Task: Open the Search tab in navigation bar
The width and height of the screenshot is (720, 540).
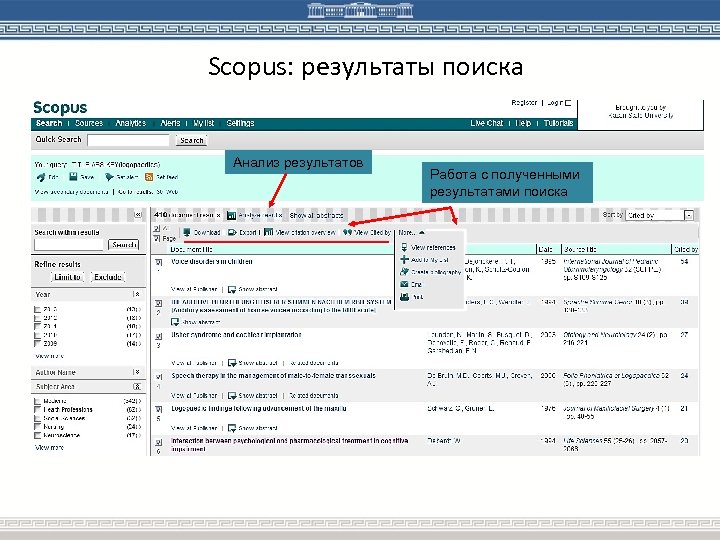Action: [x=49, y=123]
